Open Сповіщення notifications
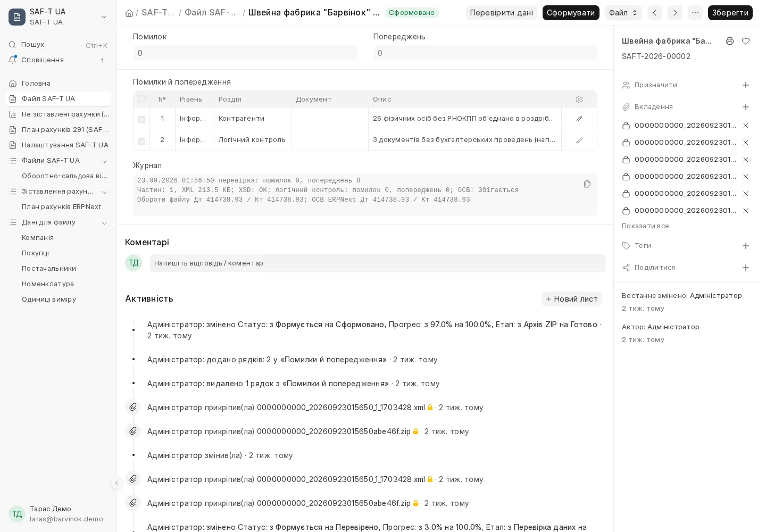The image size is (766, 532). pyautogui.click(x=59, y=60)
